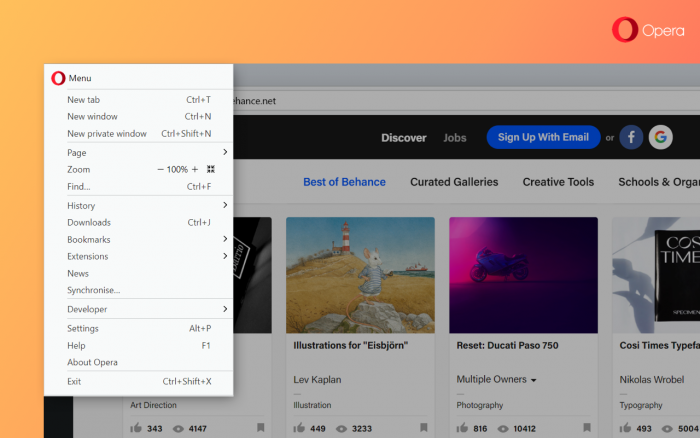Decrease zoom with the minus button
Screen dimensions: 700x438
(160, 170)
